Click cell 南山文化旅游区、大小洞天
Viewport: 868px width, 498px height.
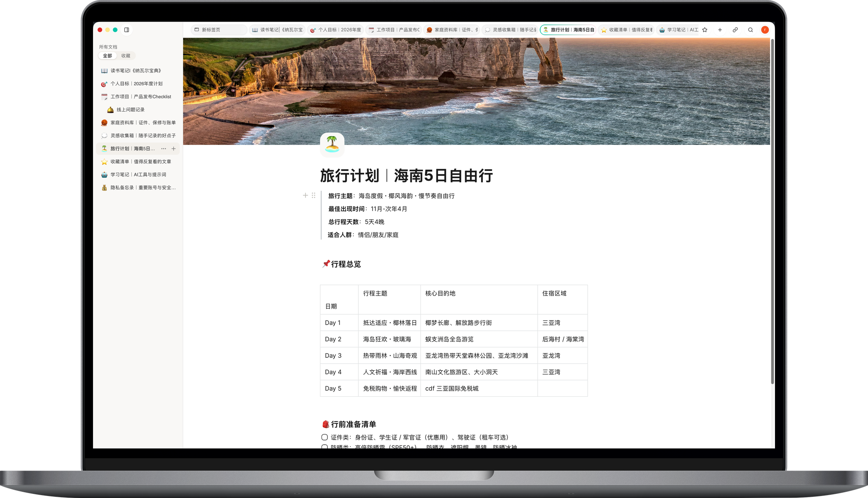[479, 372]
